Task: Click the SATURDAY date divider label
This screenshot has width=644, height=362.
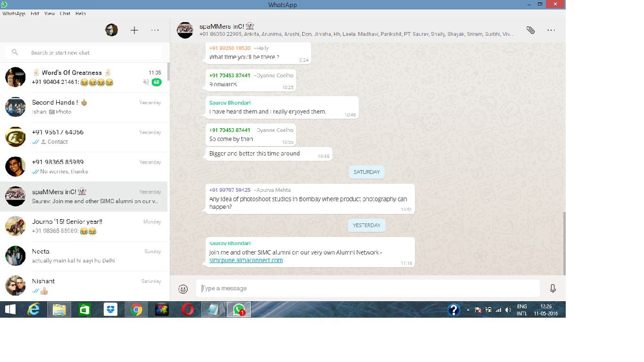Action: pos(367,172)
